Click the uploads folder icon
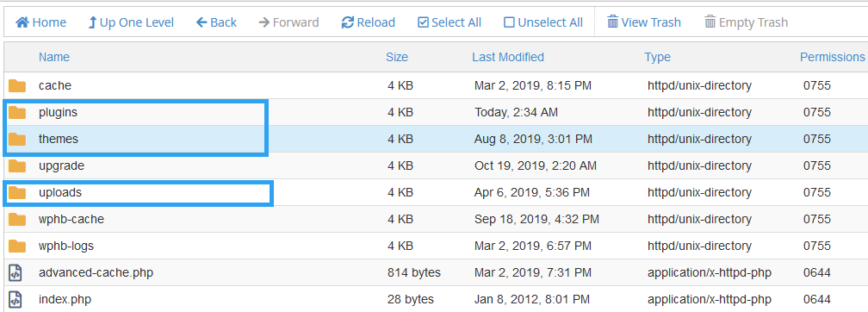868x312 pixels. 17,192
